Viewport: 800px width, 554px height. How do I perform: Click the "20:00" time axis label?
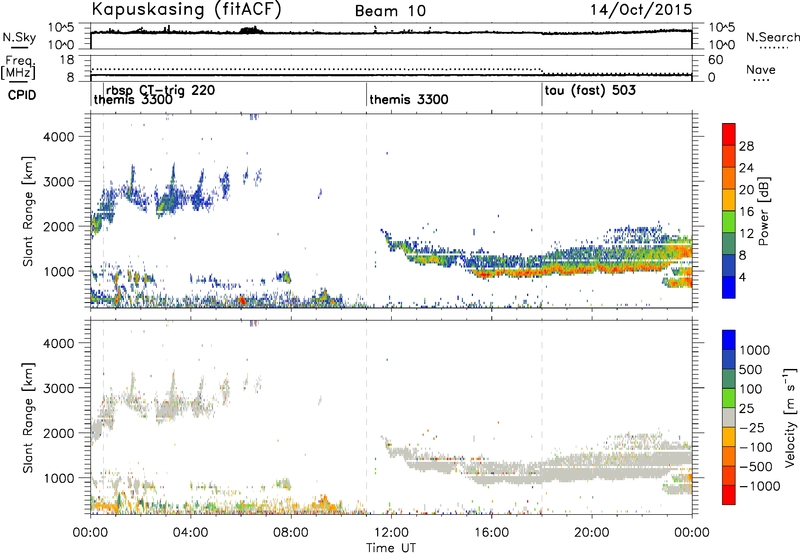(592, 533)
